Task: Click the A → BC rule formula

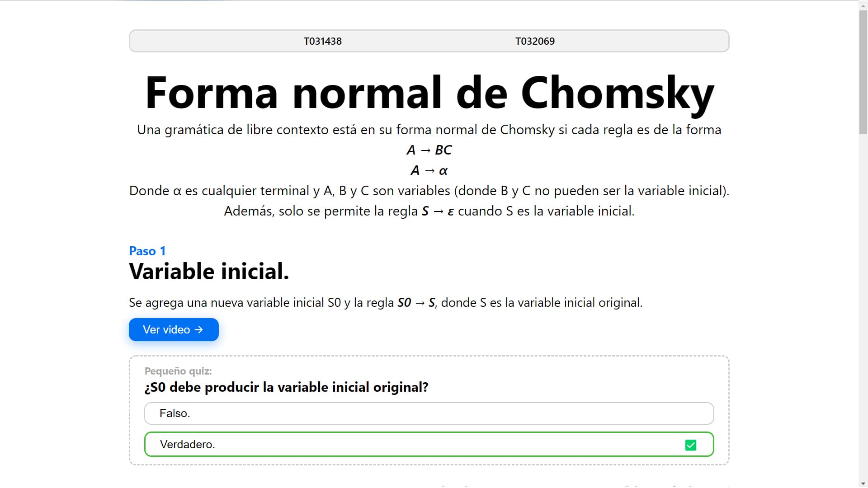Action: point(429,150)
